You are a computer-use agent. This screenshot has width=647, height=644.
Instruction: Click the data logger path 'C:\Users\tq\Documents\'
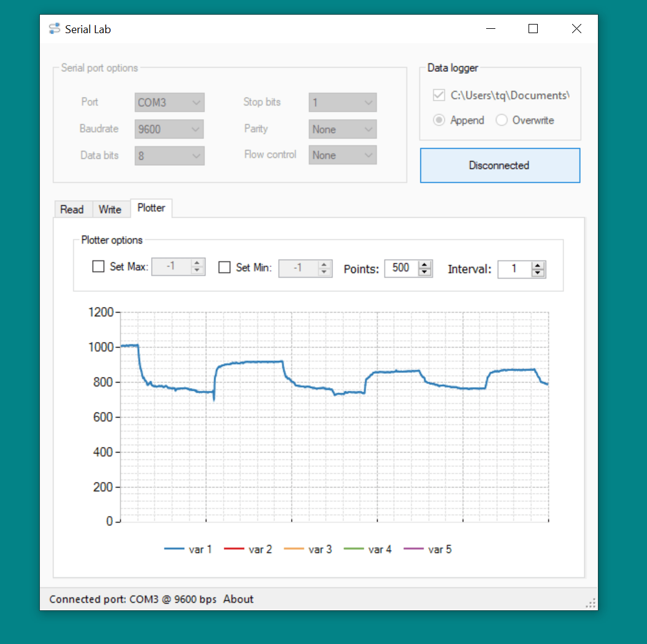pos(509,95)
